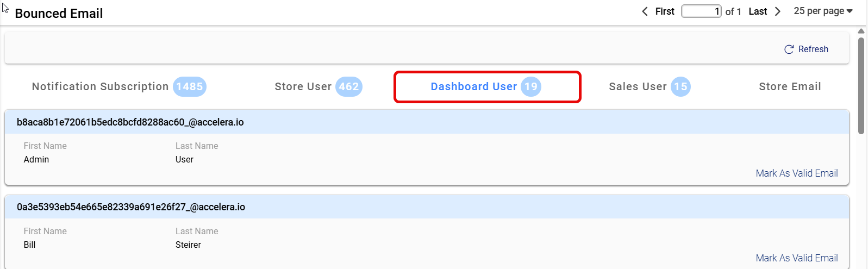
Task: Open the 25 per page dropdown
Action: (x=823, y=11)
